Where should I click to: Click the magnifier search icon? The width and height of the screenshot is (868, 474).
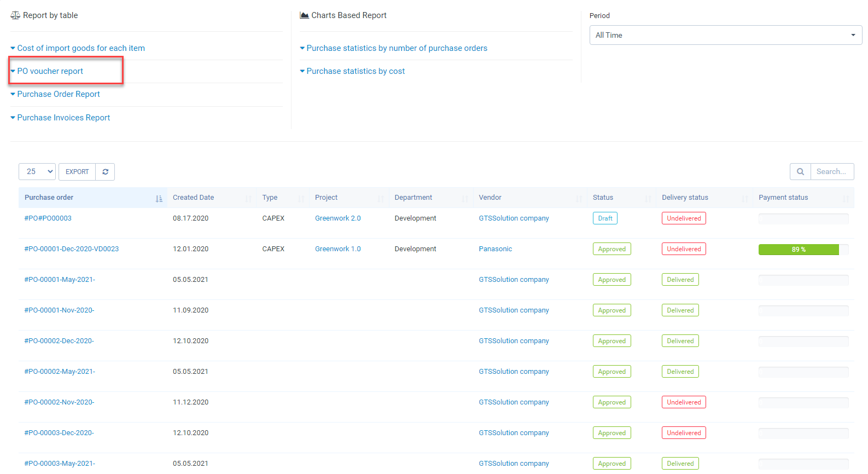tap(800, 172)
